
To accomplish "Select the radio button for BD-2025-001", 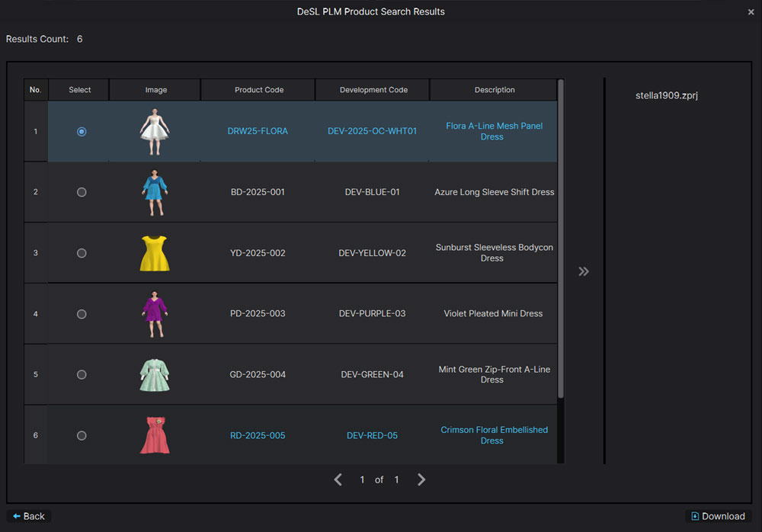I will (82, 192).
